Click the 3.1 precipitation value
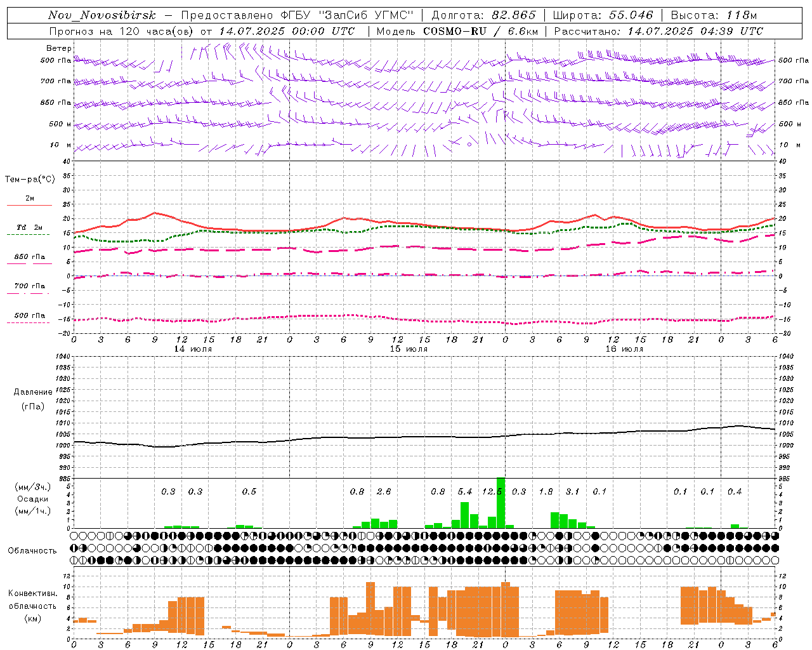Viewport: 812px width, 650px height. [572, 491]
